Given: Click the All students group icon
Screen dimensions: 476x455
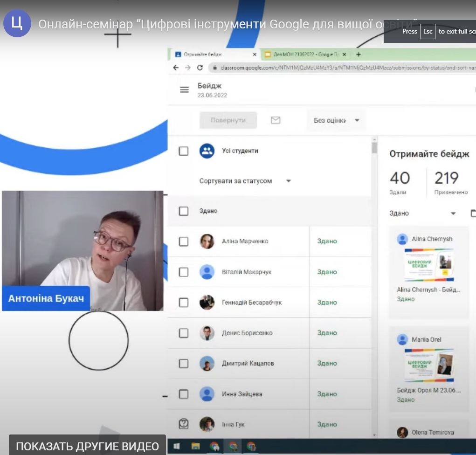Looking at the screenshot, I should [207, 151].
